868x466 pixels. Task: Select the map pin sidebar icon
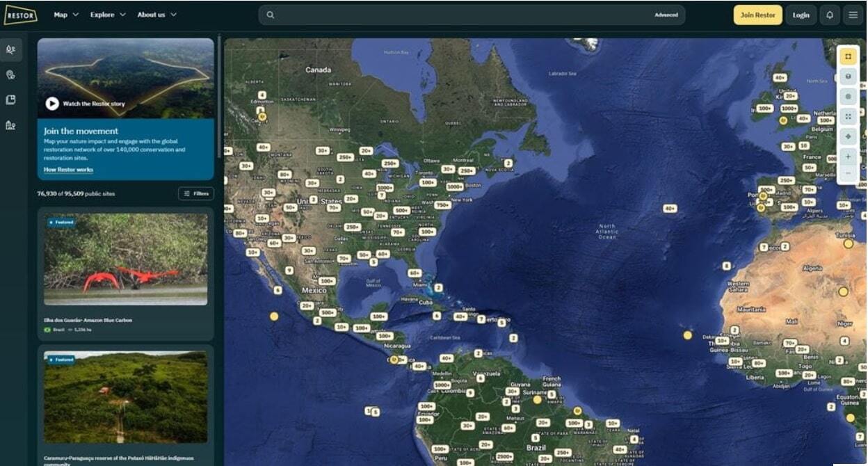10,74
